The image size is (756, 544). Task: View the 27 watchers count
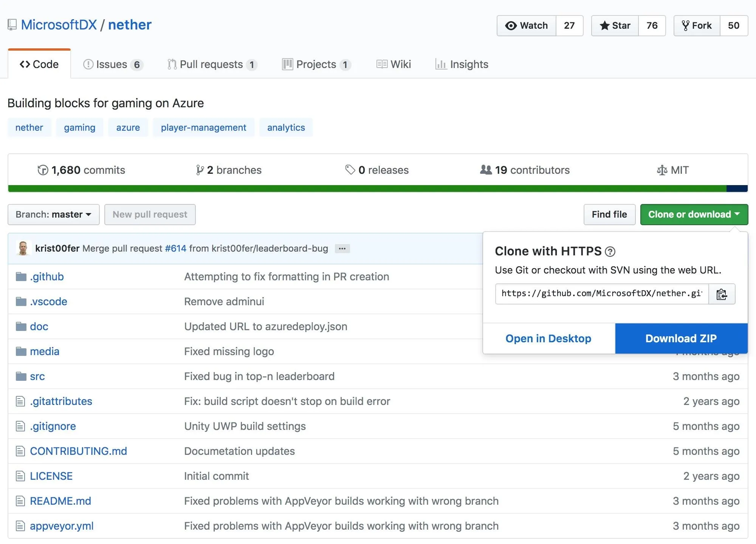pos(570,26)
